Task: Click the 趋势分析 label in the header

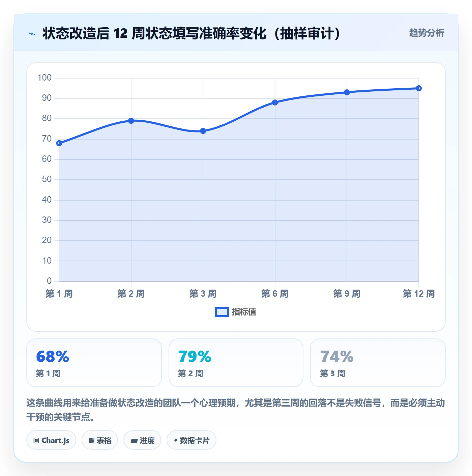Action: point(426,33)
